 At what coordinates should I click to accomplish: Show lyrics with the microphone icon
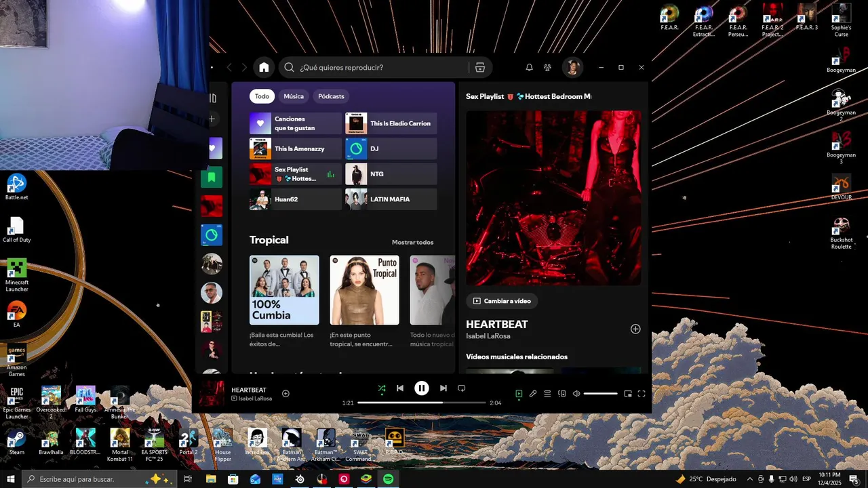click(x=533, y=394)
